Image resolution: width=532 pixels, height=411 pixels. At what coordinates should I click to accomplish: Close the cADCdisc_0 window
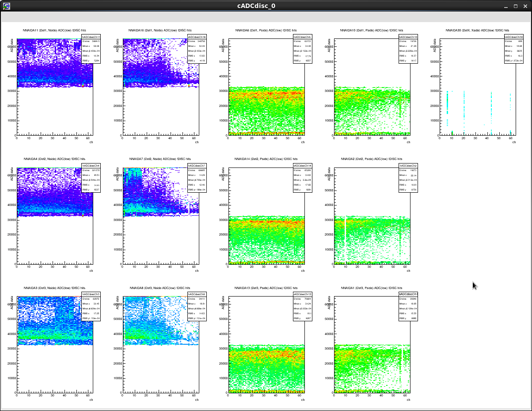click(x=524, y=6)
